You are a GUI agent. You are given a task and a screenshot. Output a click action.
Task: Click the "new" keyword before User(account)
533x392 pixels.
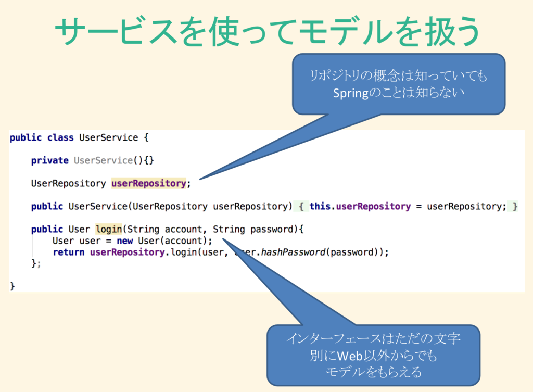(124, 241)
